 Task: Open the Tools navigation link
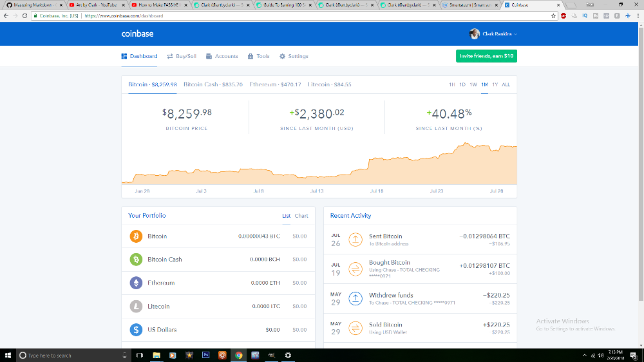(x=259, y=56)
